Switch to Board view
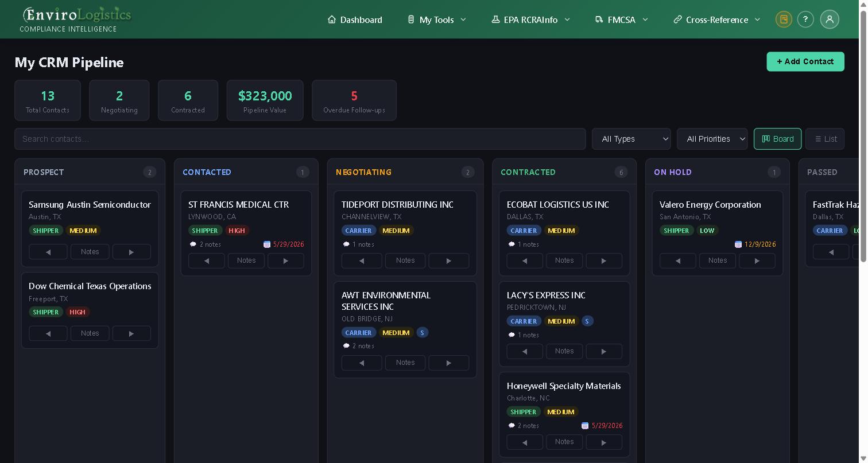The height and width of the screenshot is (463, 868). 777,139
